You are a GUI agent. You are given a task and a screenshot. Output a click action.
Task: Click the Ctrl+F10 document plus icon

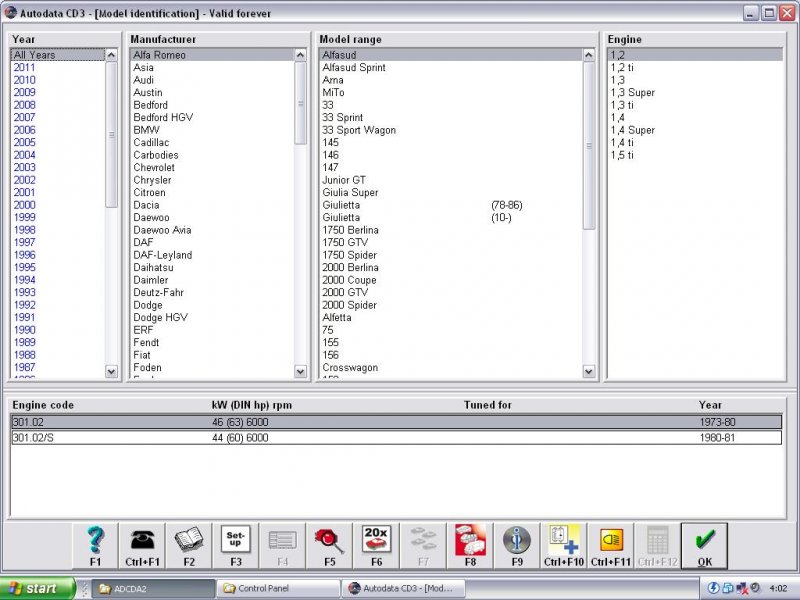564,546
